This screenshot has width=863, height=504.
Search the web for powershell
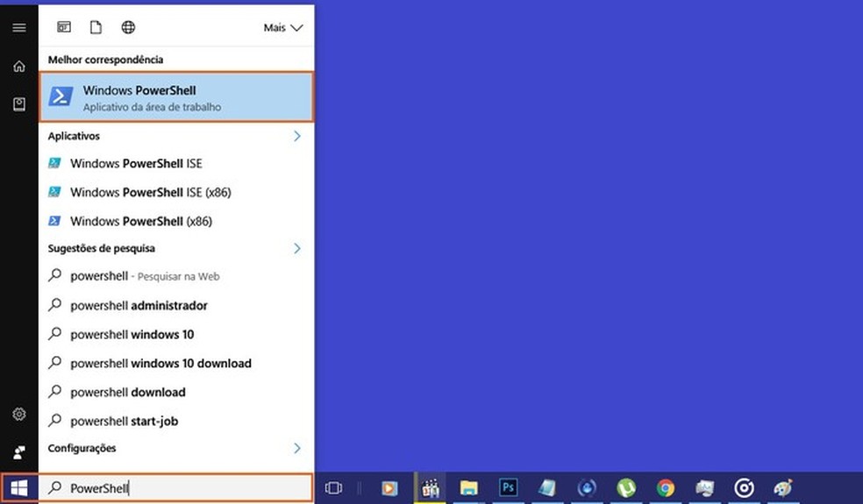[176, 276]
